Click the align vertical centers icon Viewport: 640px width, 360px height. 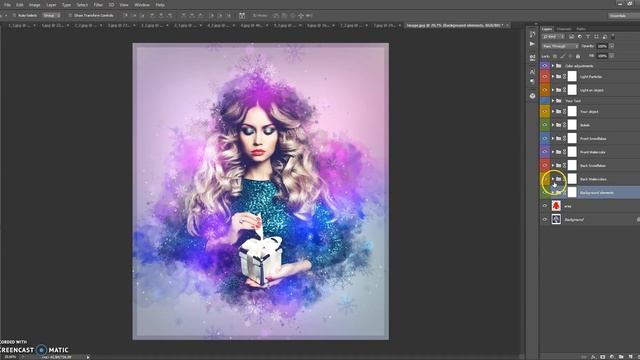click(x=134, y=16)
